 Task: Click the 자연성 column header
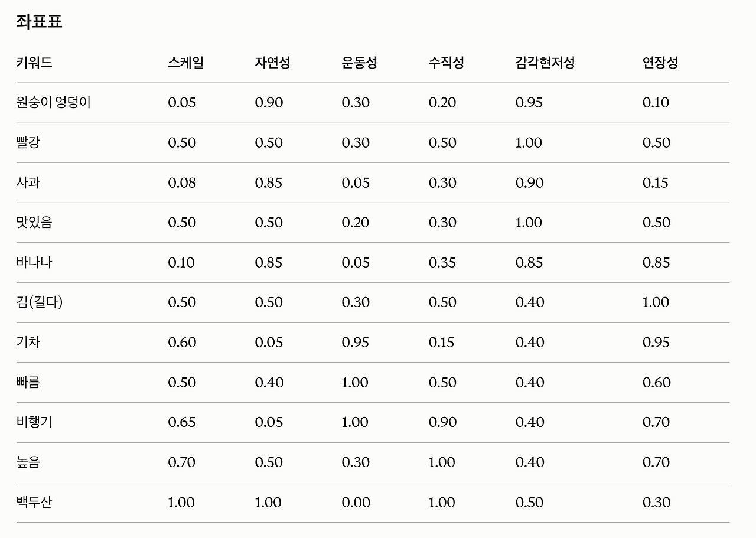[273, 63]
